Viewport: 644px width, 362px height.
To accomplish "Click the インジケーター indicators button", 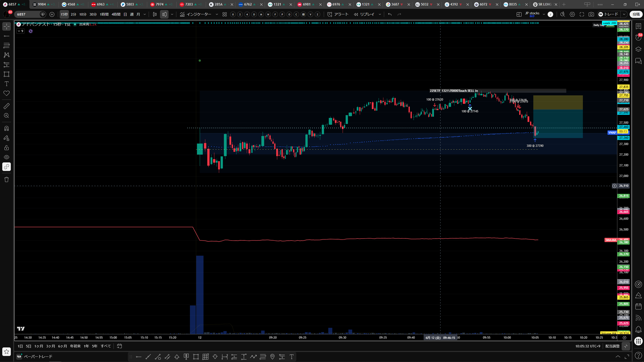I will point(196,14).
